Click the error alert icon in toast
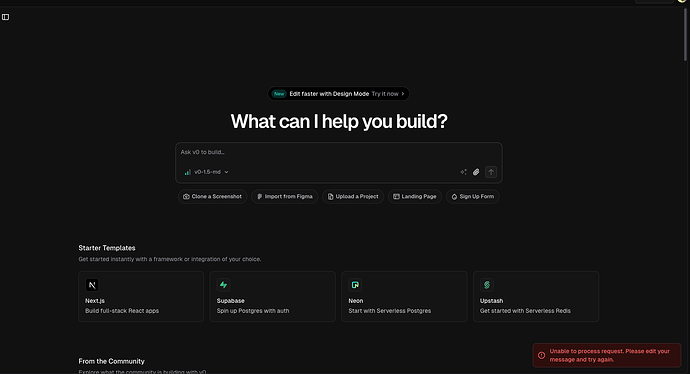 [x=541, y=356]
